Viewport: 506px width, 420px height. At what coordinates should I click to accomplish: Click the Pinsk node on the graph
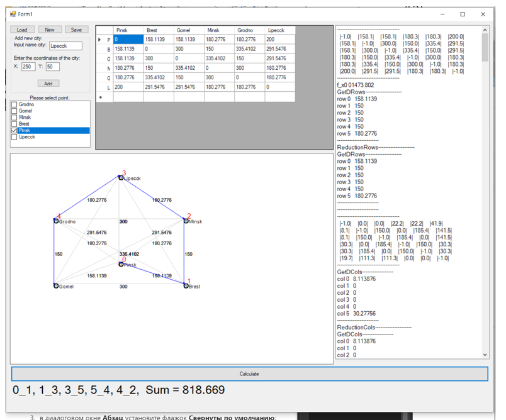pyautogui.click(x=121, y=264)
